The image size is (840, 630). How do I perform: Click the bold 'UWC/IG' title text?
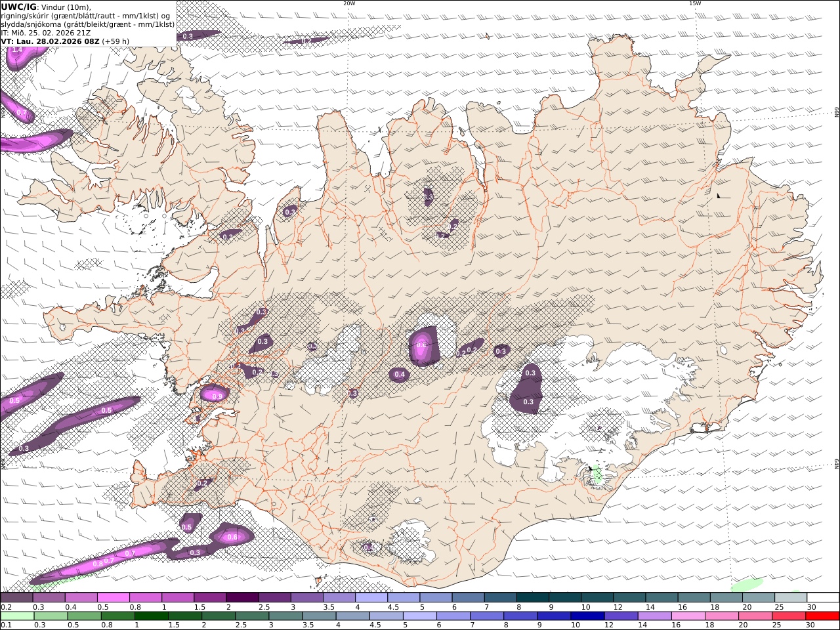coord(19,7)
